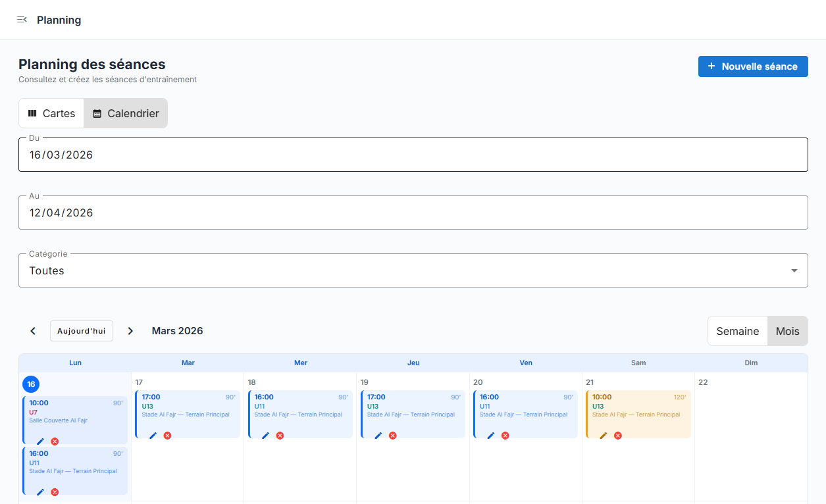Screen dimensions: 826x504
Task: Delete Wednesday 16:00 U11 session
Action: coord(280,436)
